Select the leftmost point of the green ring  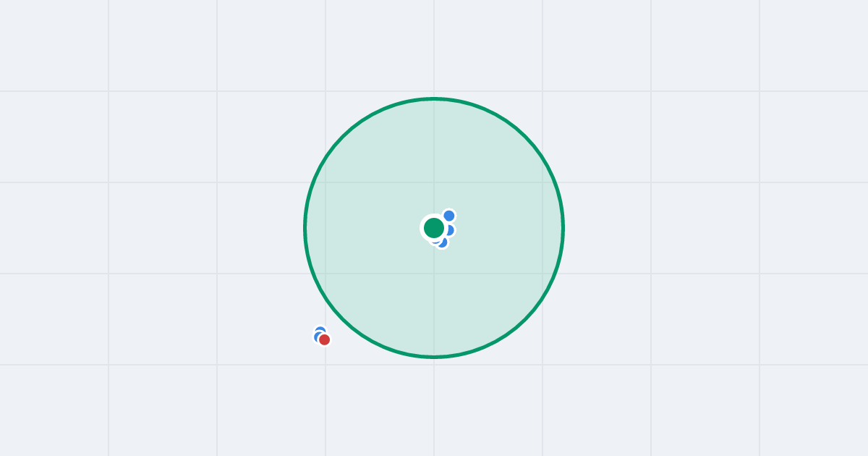(x=305, y=228)
